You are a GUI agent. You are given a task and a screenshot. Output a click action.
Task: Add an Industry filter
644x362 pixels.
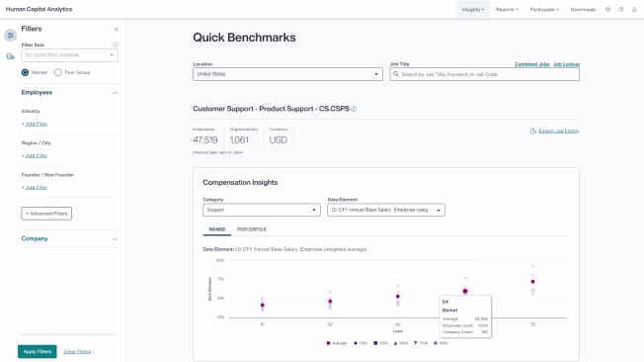coord(35,124)
